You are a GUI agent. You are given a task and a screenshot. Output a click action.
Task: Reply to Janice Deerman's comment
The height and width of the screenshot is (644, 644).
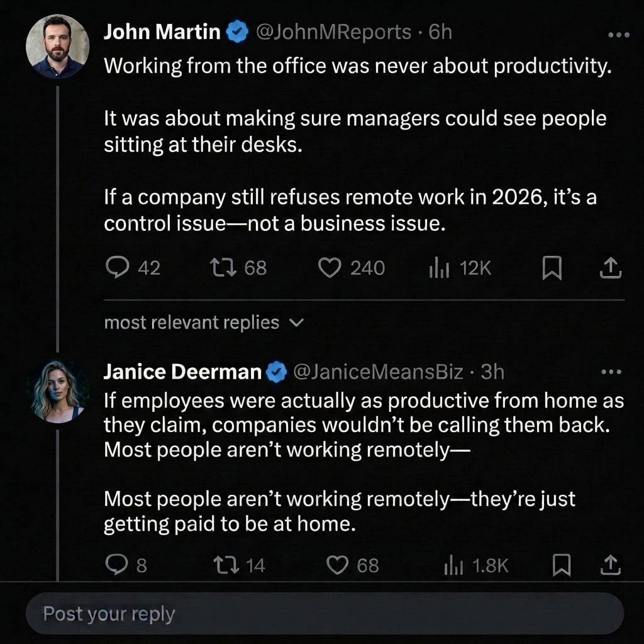(126, 565)
